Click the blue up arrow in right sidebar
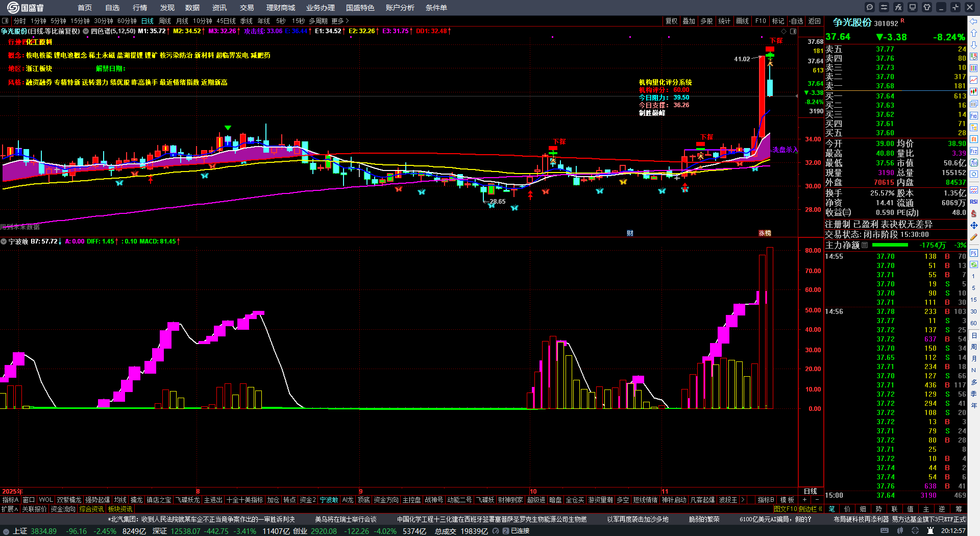The height and width of the screenshot is (536, 980). click(x=974, y=33)
